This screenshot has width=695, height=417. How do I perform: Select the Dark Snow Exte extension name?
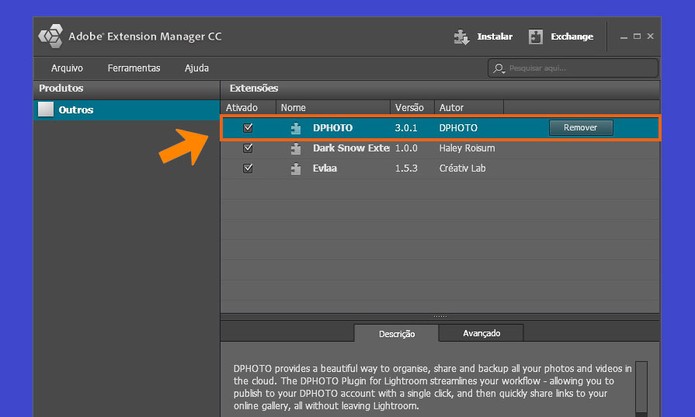tap(351, 148)
